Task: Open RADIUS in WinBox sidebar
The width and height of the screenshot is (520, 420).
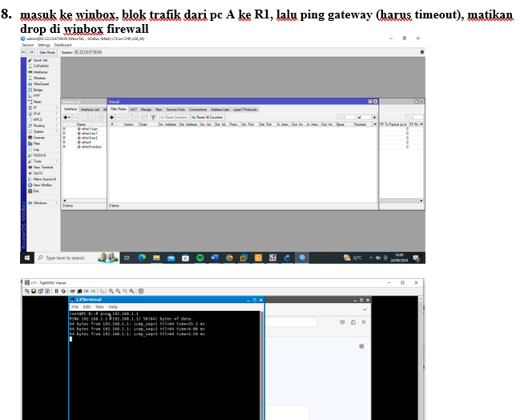Action: [37, 155]
